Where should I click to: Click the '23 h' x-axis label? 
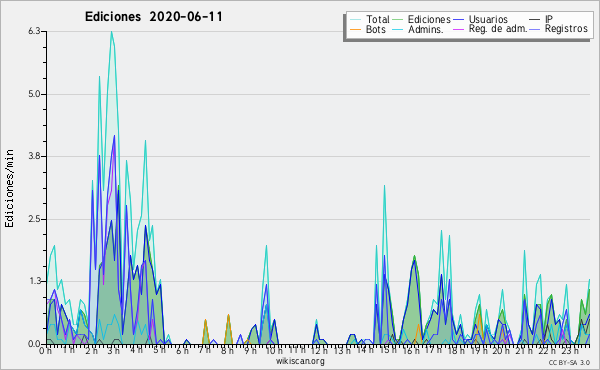tap(570, 351)
